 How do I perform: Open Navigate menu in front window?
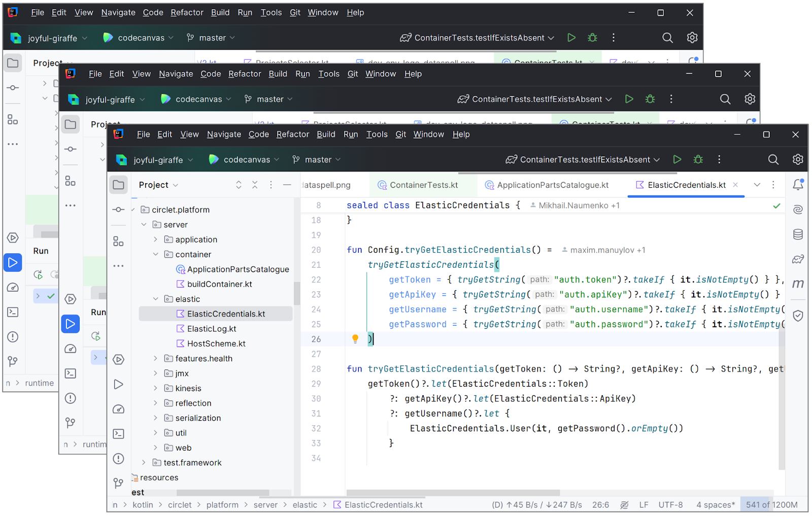[224, 134]
